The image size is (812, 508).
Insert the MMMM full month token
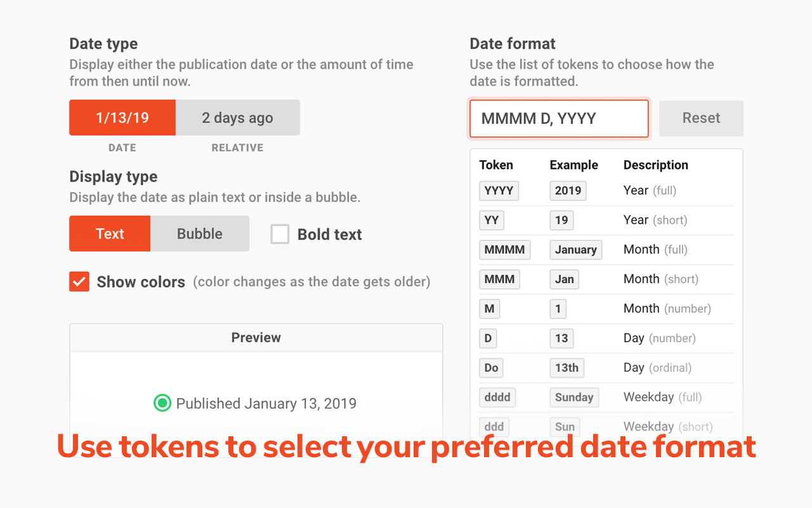click(504, 250)
